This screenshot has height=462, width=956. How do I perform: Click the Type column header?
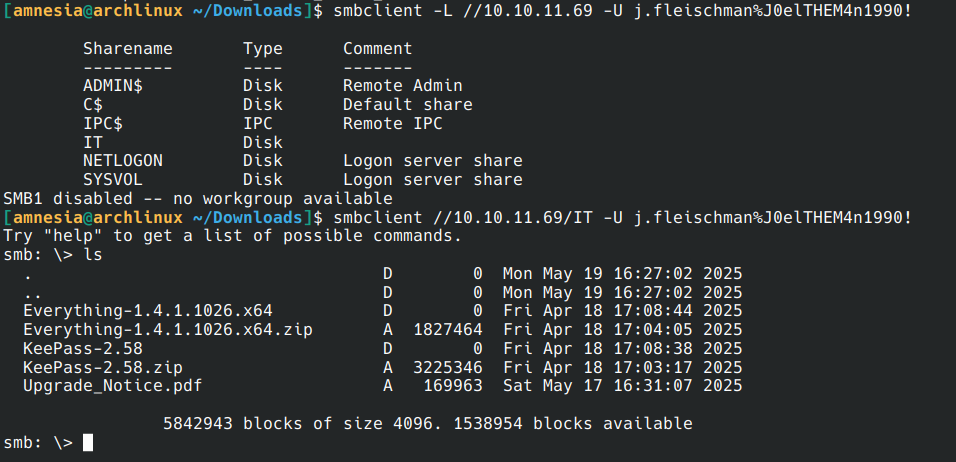click(x=263, y=48)
